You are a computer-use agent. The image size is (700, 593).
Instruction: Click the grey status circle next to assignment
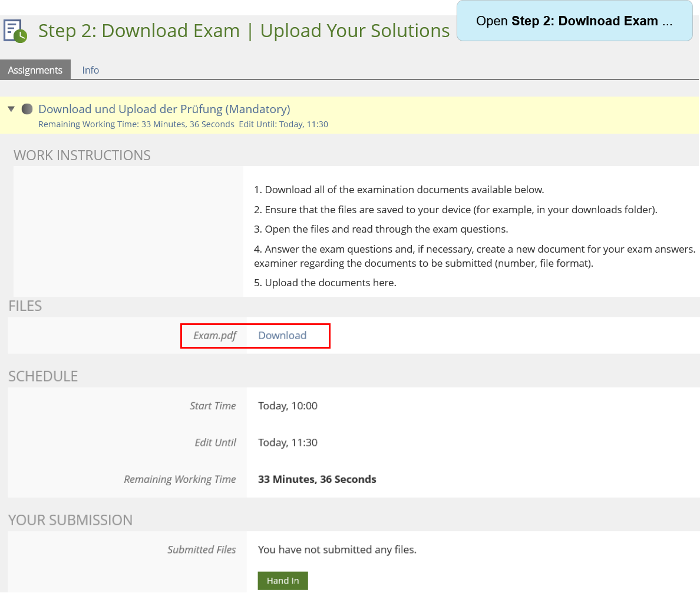[27, 109]
